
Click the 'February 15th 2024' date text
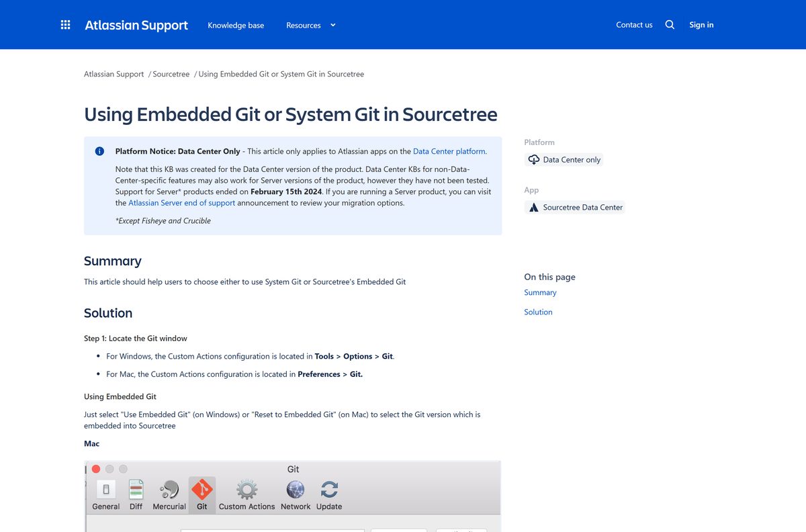pos(286,191)
